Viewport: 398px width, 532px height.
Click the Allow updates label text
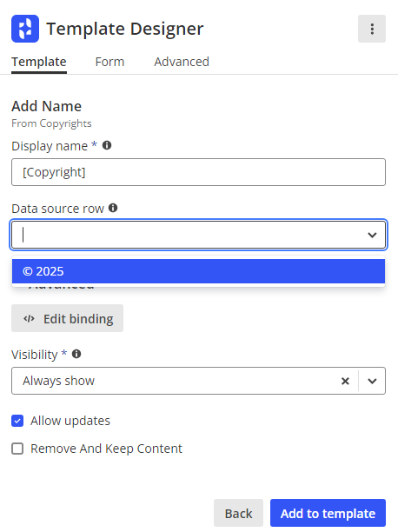[x=70, y=421]
